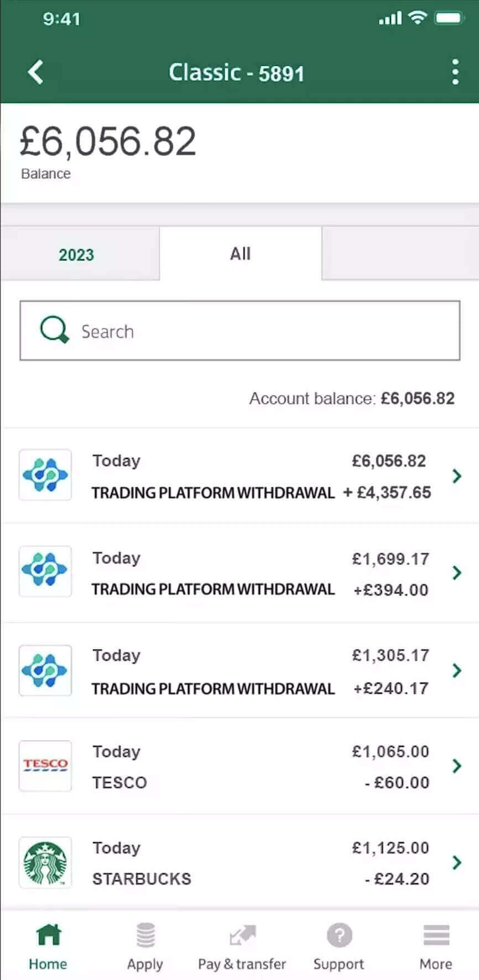Viewport: 479px width, 980px height.
Task: Tap the Starbucks logo thumbnail
Action: pyautogui.click(x=45, y=863)
